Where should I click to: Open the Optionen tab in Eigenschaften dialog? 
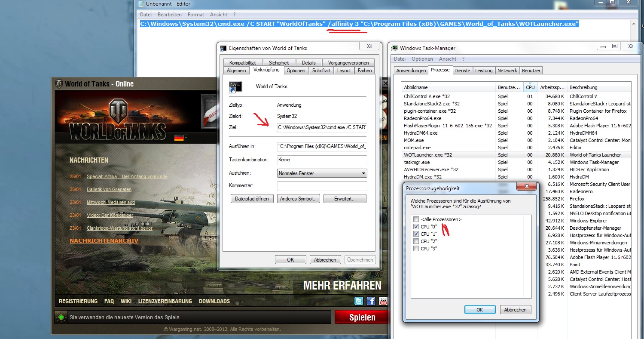[x=296, y=71]
